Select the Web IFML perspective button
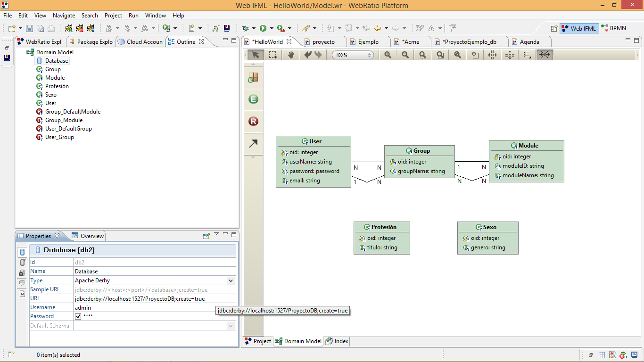This screenshot has width=644, height=362. [579, 28]
